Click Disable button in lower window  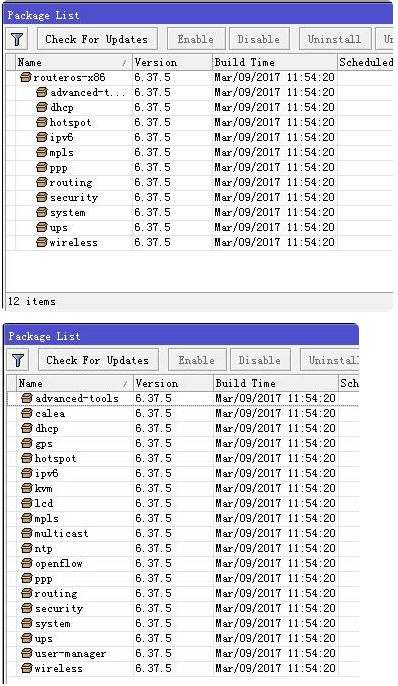[260, 360]
